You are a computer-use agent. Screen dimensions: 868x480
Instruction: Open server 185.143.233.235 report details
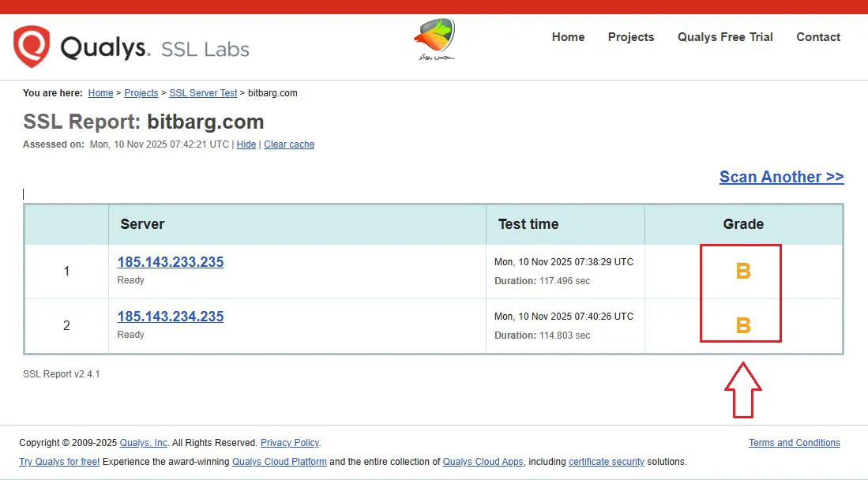(x=171, y=262)
